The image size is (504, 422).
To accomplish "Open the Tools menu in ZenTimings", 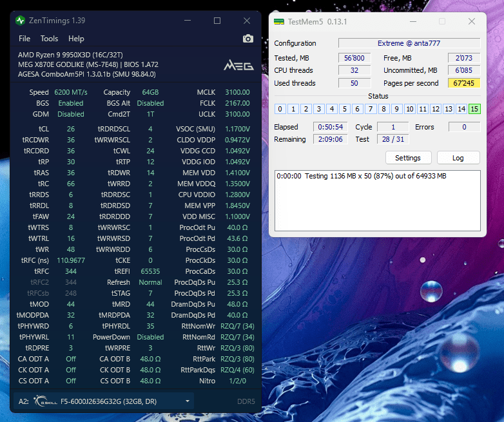I will coord(49,39).
